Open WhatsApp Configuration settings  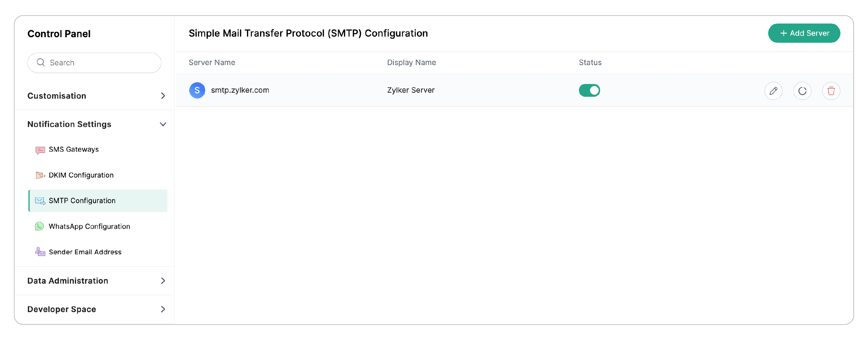(89, 226)
